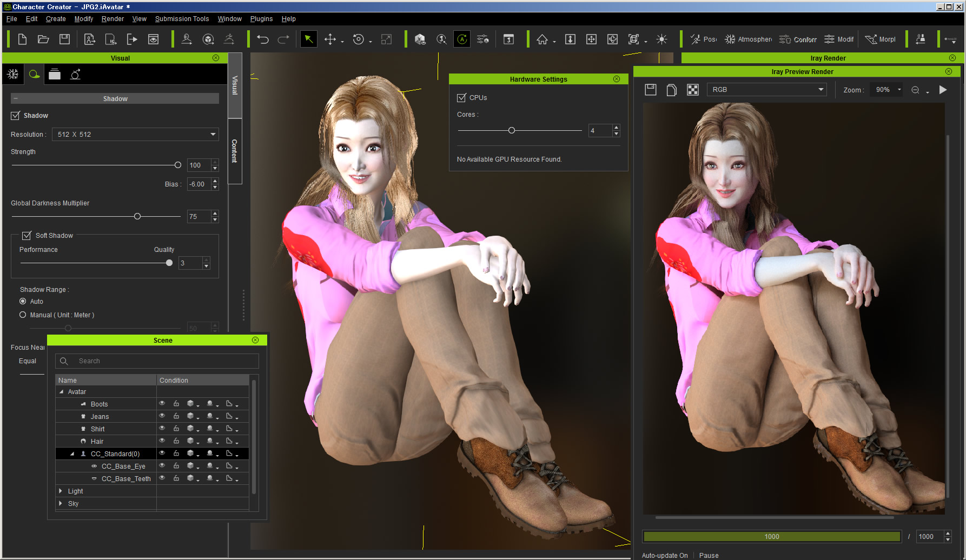The image size is (966, 560).
Task: Open the Modify panel button
Action: [839, 39]
